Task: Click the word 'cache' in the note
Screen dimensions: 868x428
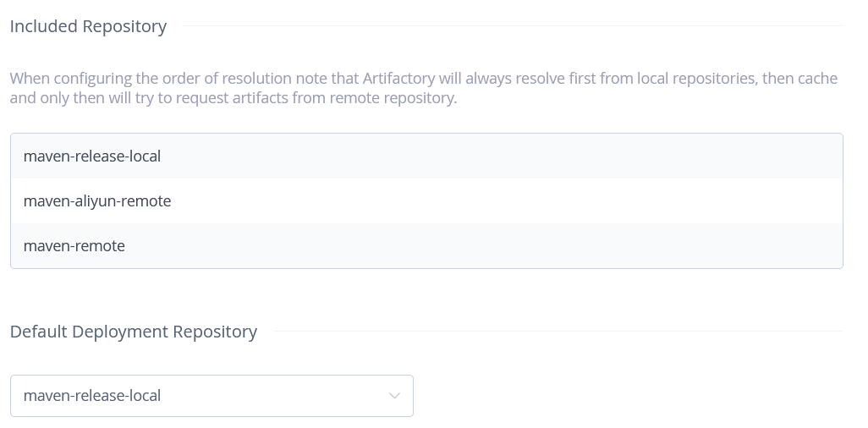Action: [x=817, y=79]
